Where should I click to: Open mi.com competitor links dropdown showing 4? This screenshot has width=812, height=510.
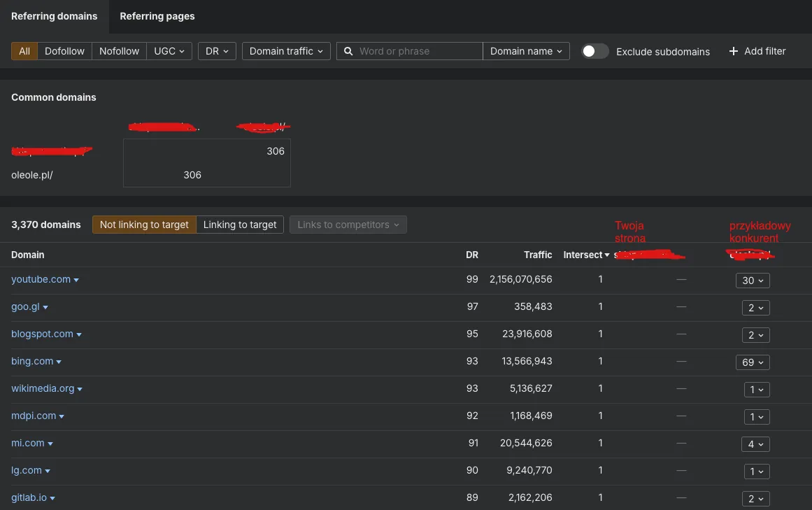[x=755, y=444]
